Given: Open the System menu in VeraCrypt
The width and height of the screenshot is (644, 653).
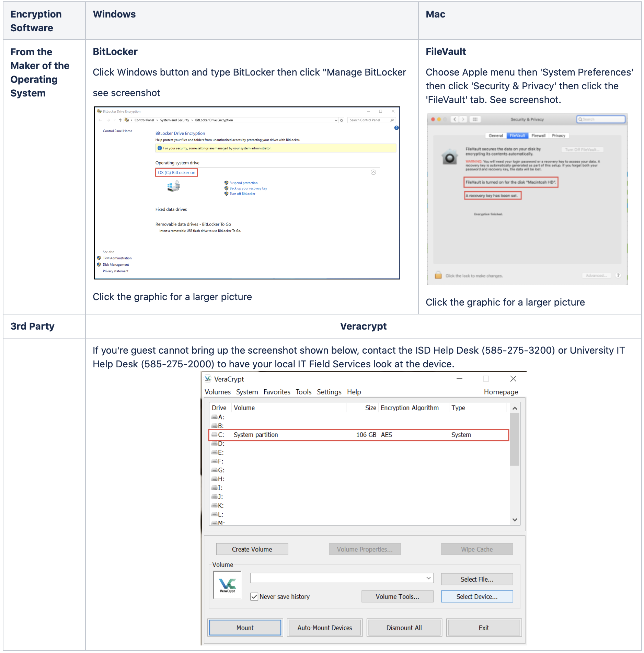Looking at the screenshot, I should (x=247, y=392).
